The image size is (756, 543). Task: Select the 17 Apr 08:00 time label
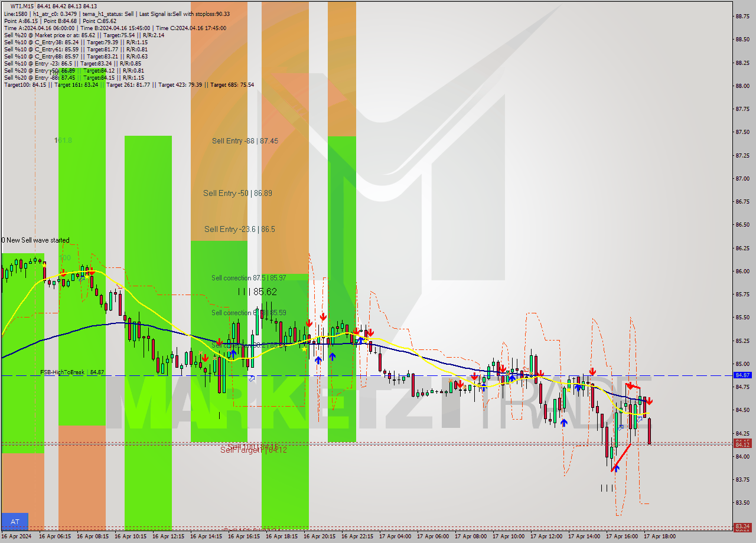coord(471,537)
